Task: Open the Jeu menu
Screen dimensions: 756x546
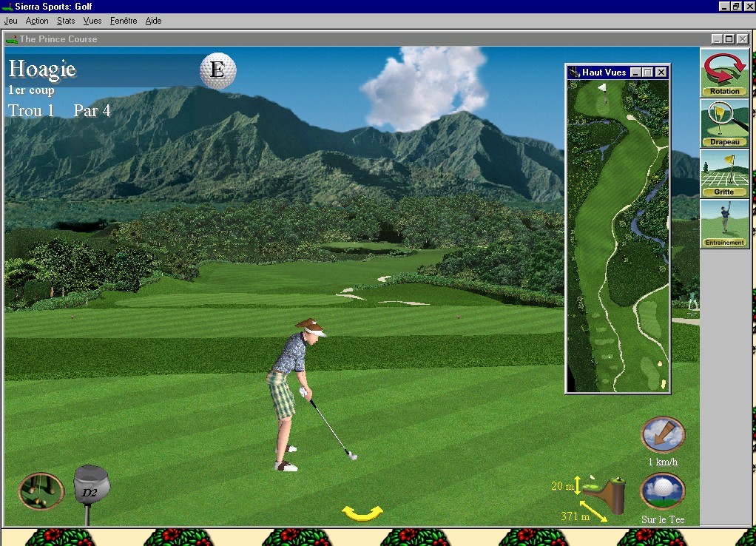Action: (x=10, y=21)
